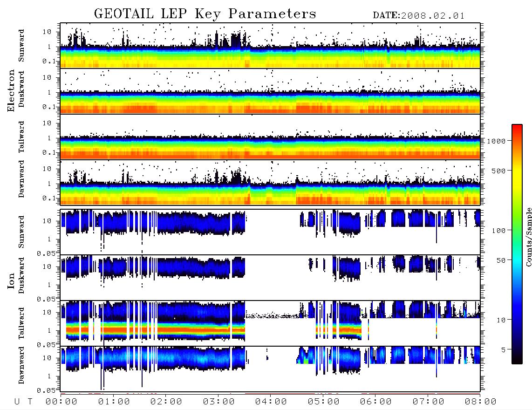Click the Electron Tailward axis label
The width and height of the screenshot is (532, 410).
click(21, 137)
